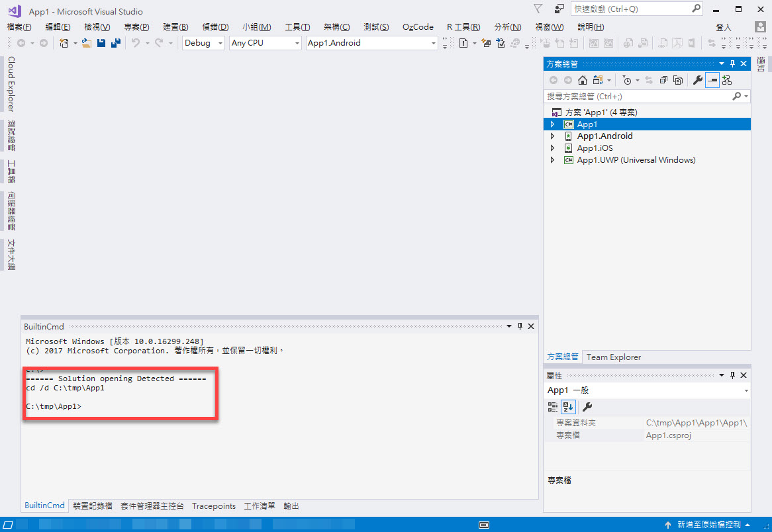Click the checklist-with-arrow toolbar icon

[x=501, y=43]
